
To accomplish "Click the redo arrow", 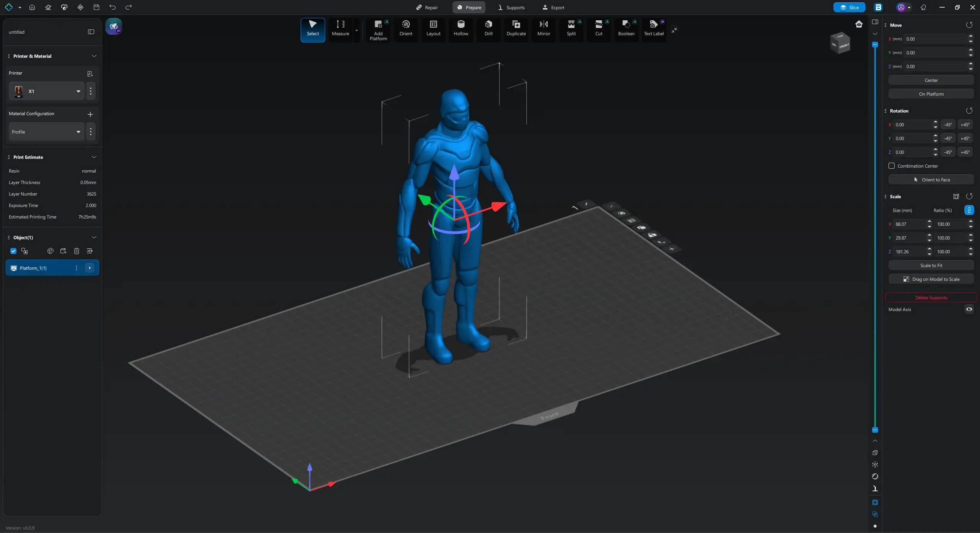I will coord(129,7).
